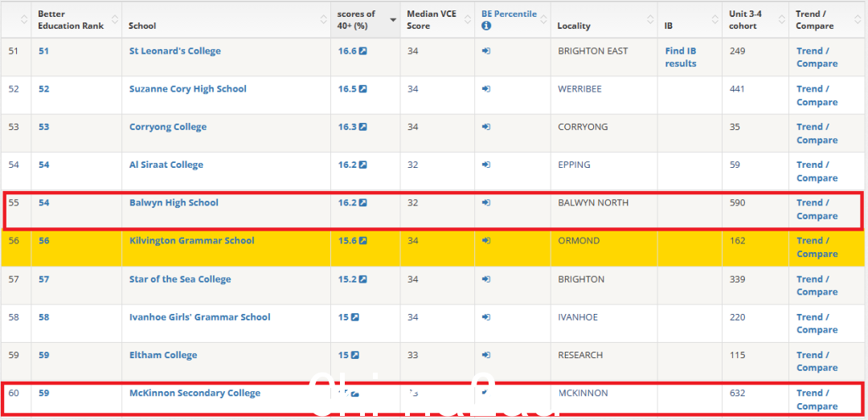Open BE Percentile login icon for Kilvington Grammar School
The image size is (868, 420).
(x=486, y=241)
